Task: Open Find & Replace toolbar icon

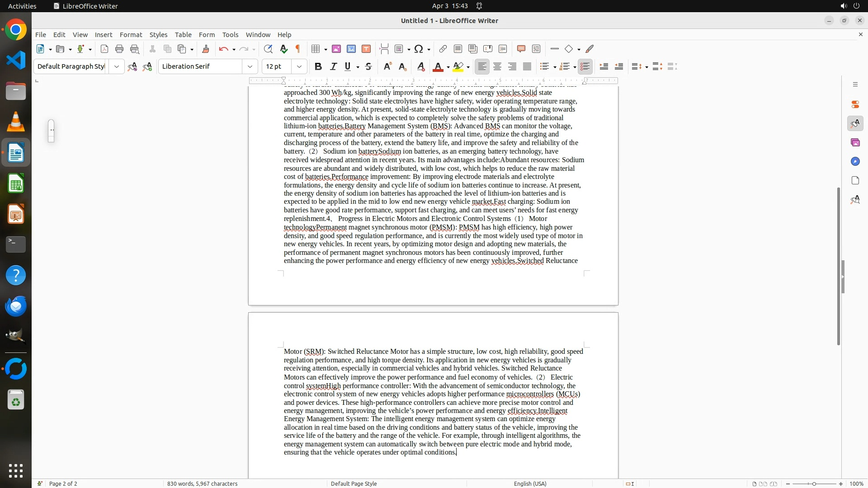Action: click(268, 49)
